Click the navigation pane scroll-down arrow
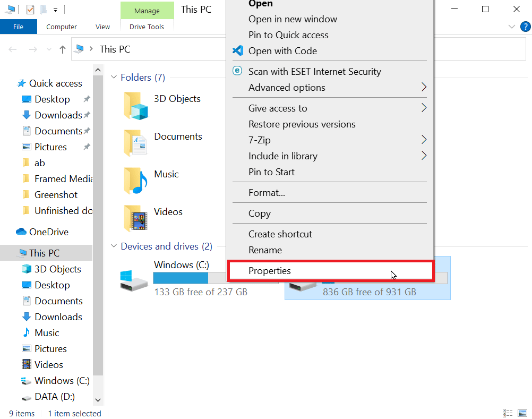This screenshot has height=419, width=532. click(x=98, y=400)
